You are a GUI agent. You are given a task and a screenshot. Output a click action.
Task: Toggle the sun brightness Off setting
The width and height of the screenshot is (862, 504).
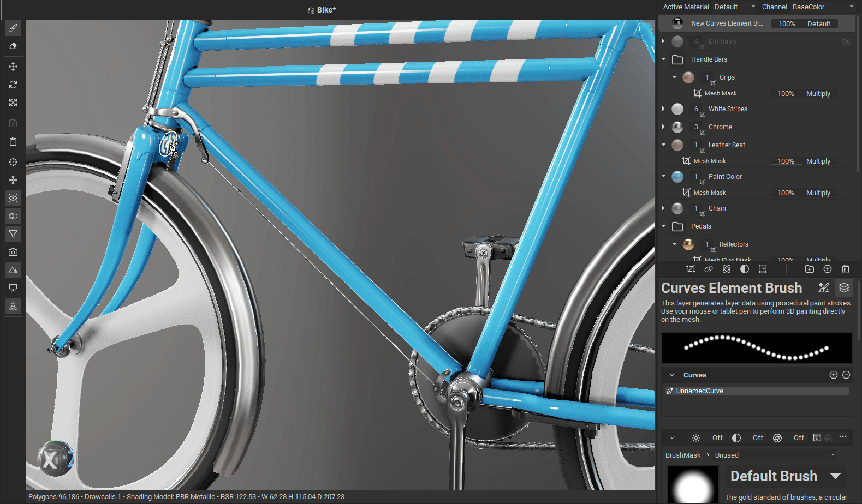(x=706, y=438)
